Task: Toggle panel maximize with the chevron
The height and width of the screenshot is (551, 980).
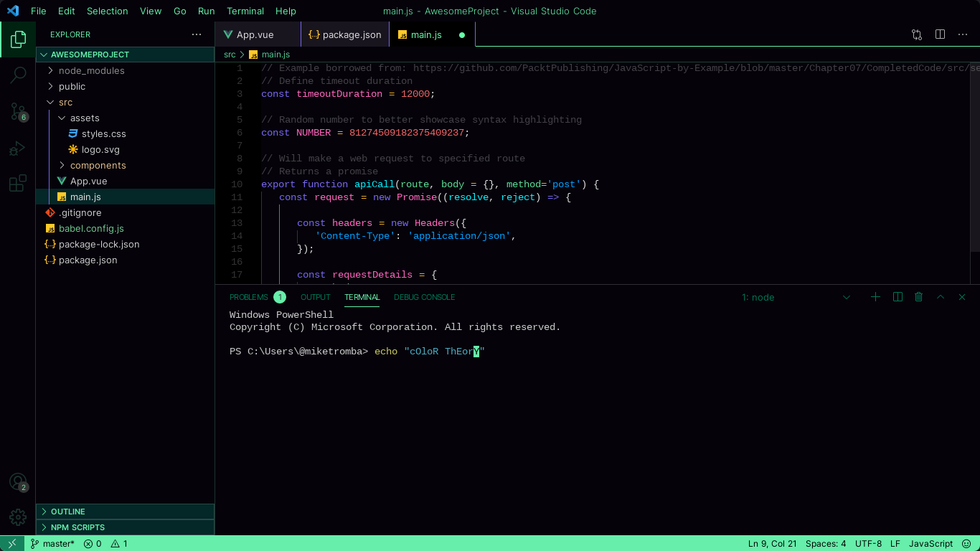Action: click(941, 296)
